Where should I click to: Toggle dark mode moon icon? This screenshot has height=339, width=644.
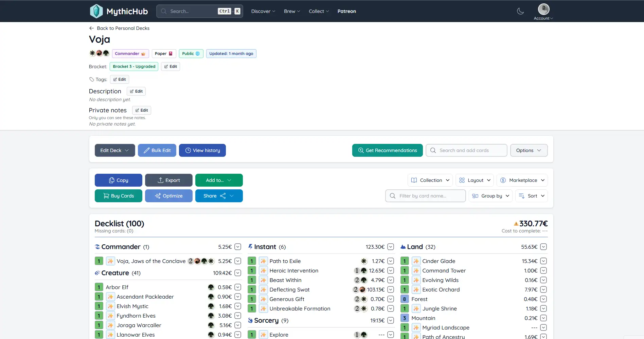point(520,11)
